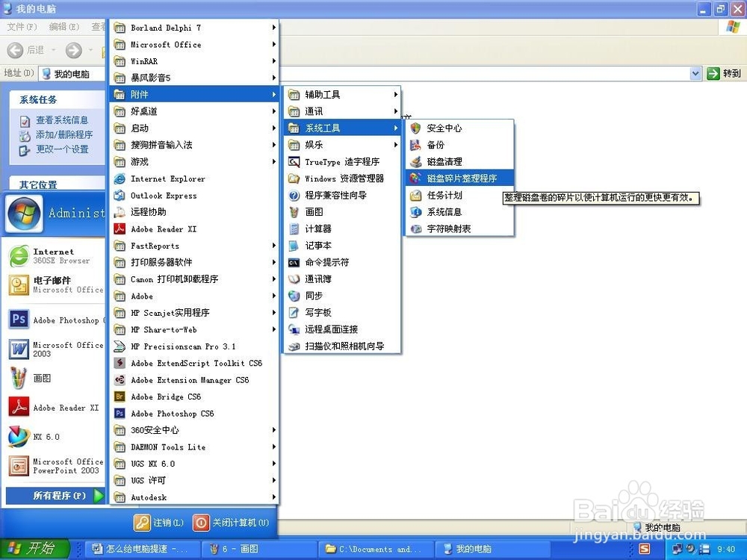
Task: Open Outlook Express icon
Action: point(120,195)
